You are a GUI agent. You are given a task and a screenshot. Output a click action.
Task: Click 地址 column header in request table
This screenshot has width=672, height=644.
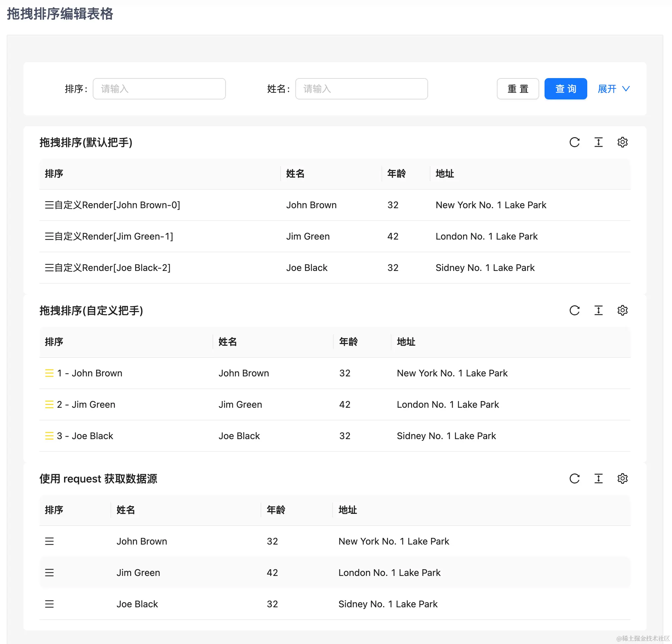coord(347,510)
